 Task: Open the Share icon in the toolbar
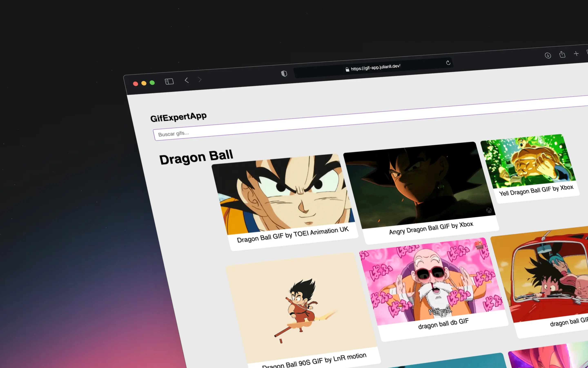click(x=562, y=54)
